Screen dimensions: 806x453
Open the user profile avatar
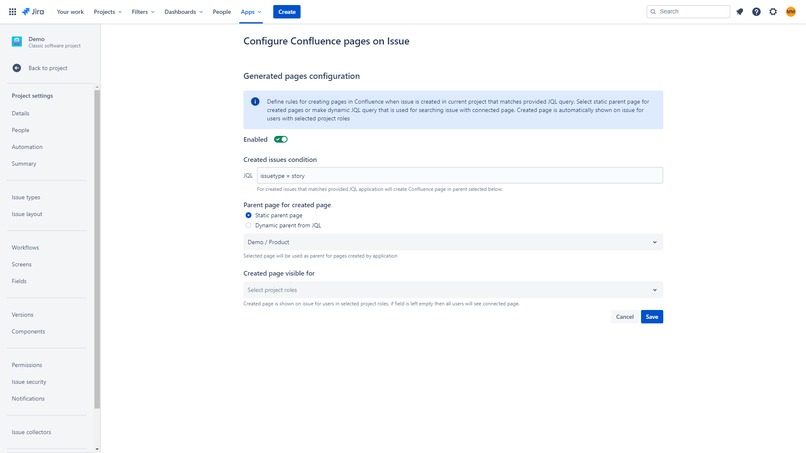pyautogui.click(x=791, y=11)
